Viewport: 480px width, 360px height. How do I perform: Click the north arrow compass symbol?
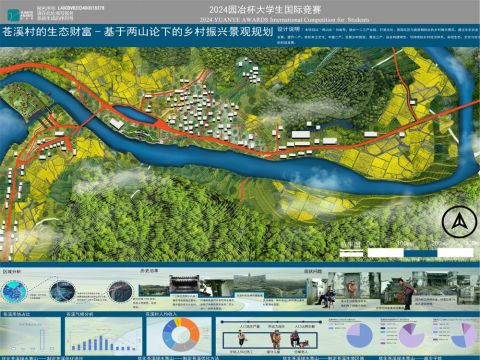pyautogui.click(x=459, y=222)
